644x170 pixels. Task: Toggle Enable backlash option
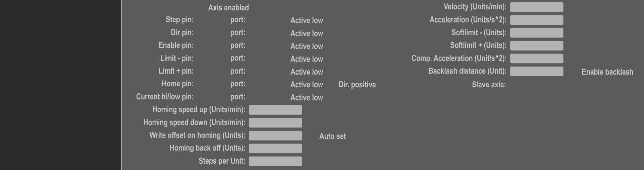click(x=607, y=72)
